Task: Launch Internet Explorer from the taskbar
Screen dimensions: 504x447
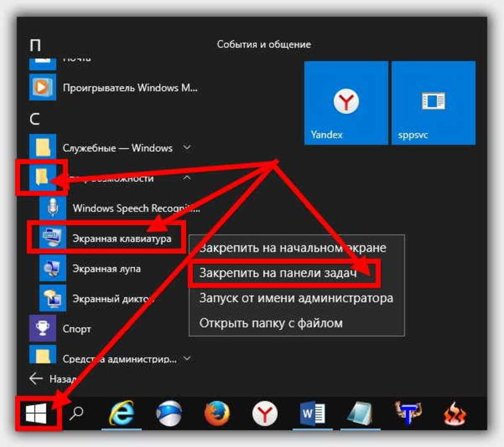Action: 122,413
